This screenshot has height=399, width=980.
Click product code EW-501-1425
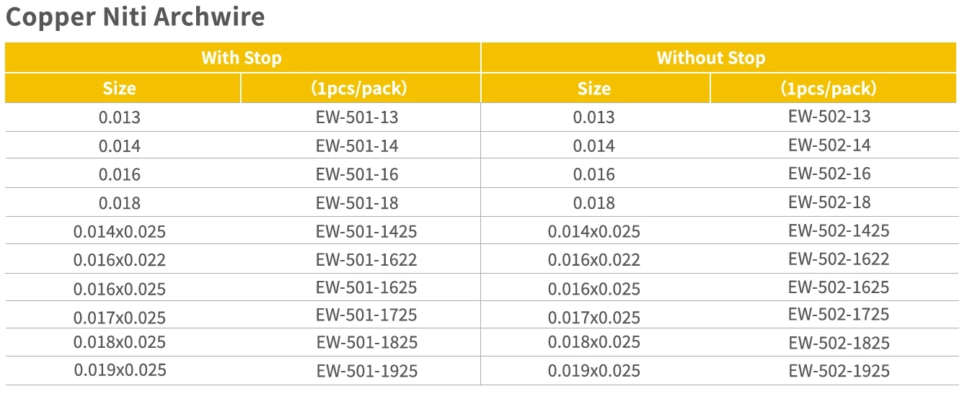tap(366, 231)
